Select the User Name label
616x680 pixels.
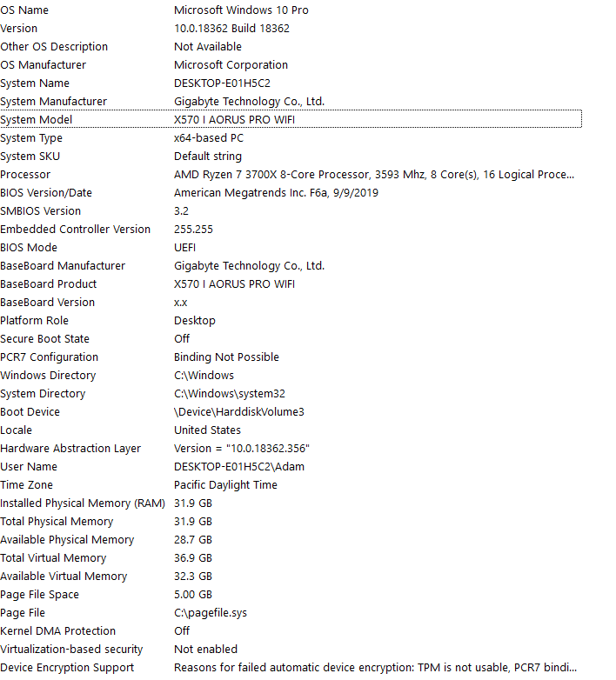point(29,466)
